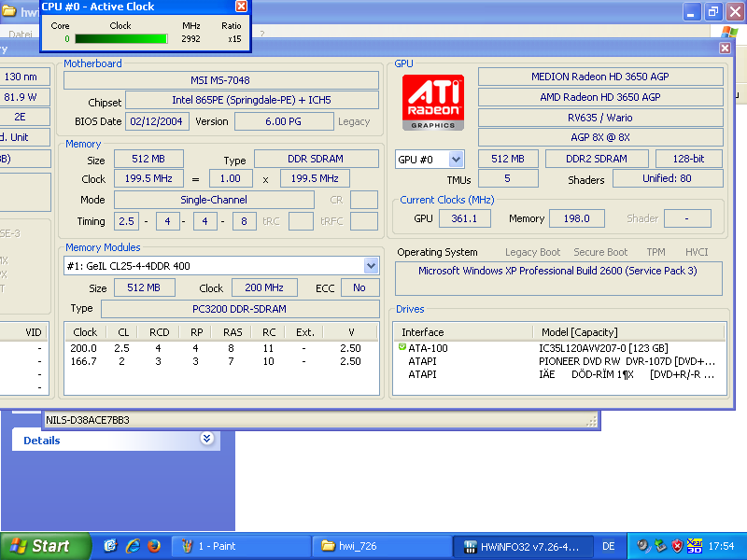
Task: Open the GPU #0 selector dropdown
Action: [x=456, y=159]
